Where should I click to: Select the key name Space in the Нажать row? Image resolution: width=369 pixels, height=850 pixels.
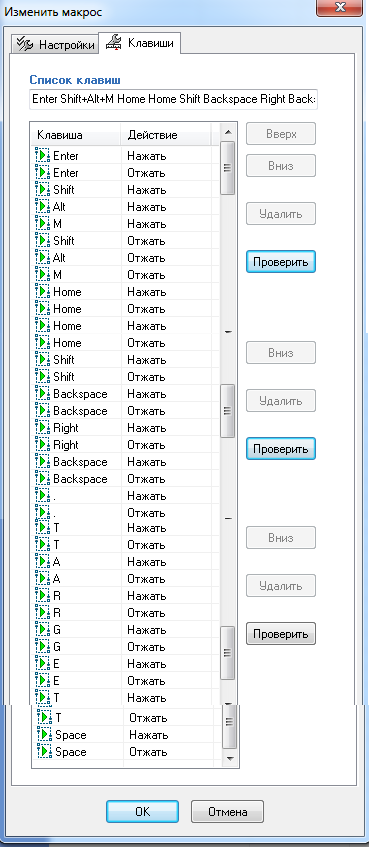pos(71,735)
